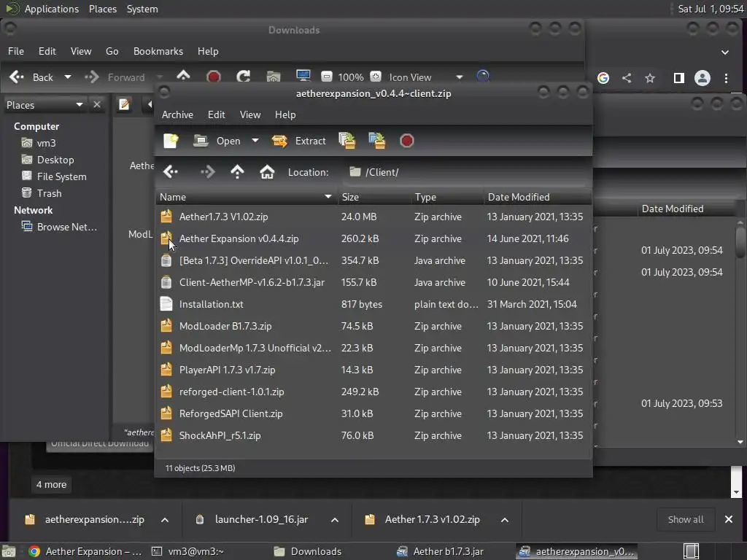Click search icon in Downloads toolbar
Image resolution: width=747 pixels, height=560 pixels.
tap(483, 77)
